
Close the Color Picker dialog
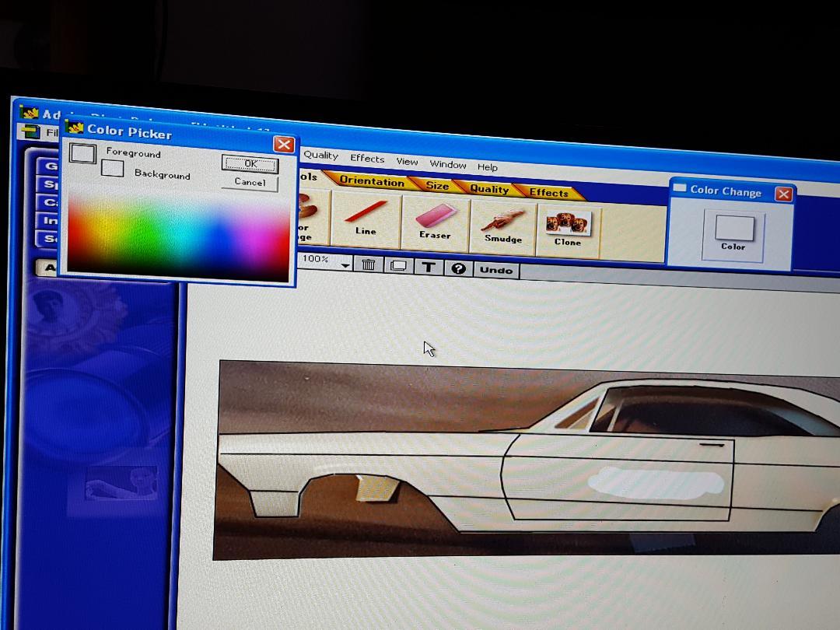283,144
